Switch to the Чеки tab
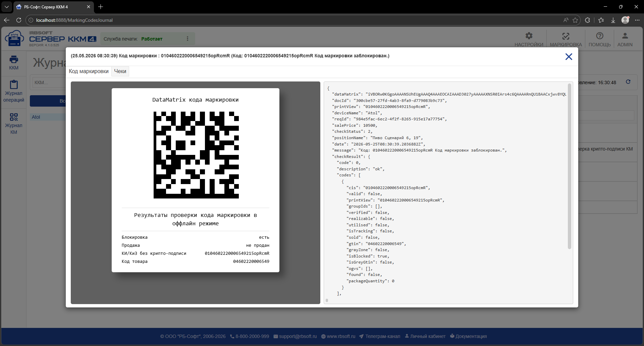 pyautogui.click(x=120, y=71)
